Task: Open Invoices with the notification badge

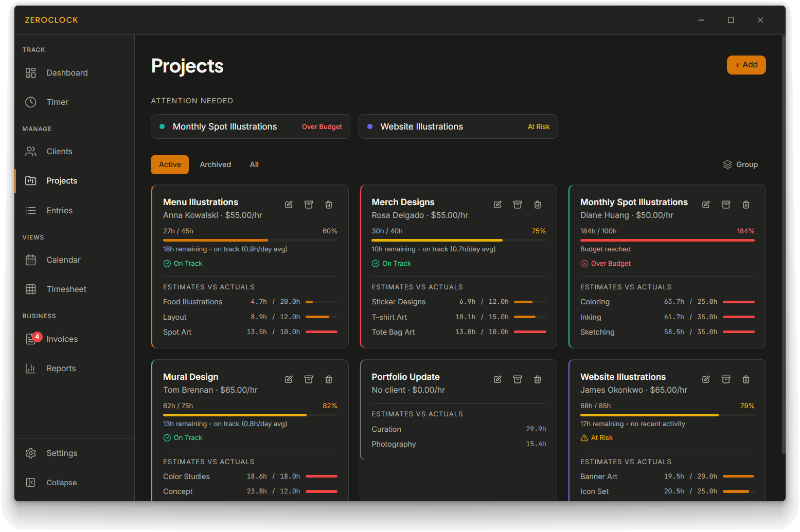Action: [x=62, y=339]
